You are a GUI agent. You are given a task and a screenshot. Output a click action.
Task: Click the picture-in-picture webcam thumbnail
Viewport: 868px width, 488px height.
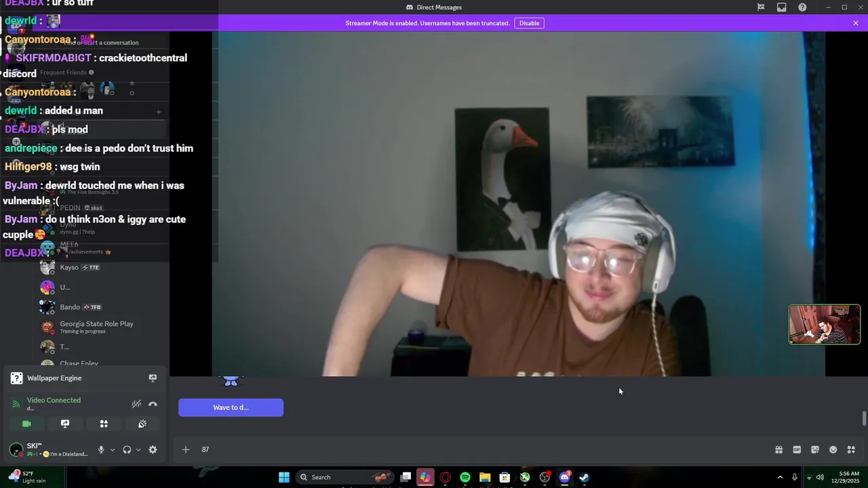click(825, 325)
